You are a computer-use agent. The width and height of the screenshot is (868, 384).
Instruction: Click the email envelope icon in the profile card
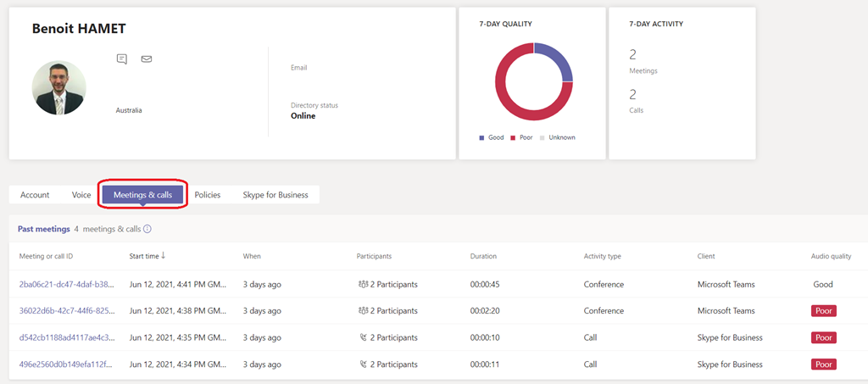coord(146,59)
